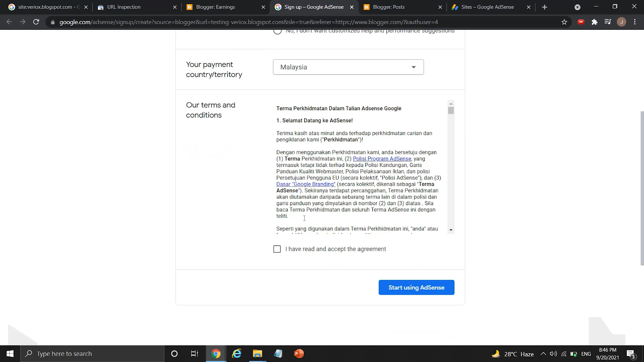
Task: Open the tab search dropdown arrow
Action: tap(577, 7)
